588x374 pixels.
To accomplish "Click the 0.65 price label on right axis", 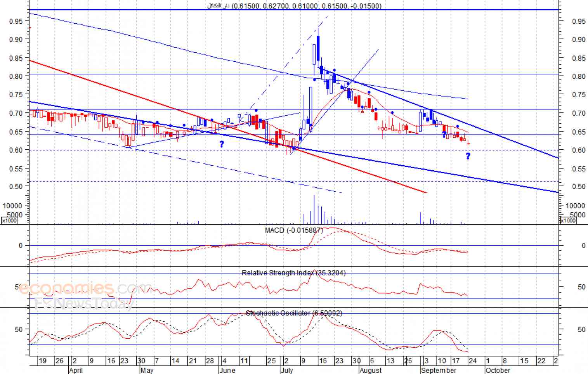I will point(579,132).
